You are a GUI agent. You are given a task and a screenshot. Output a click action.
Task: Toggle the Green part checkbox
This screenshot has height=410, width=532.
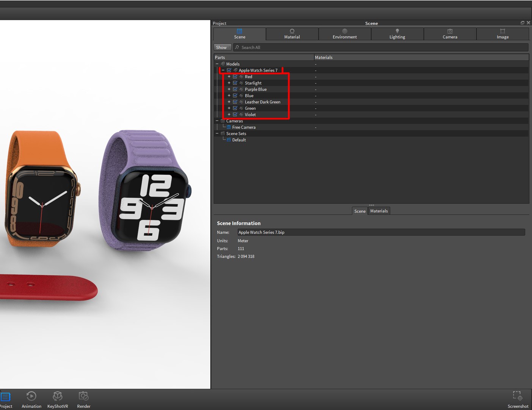click(235, 108)
